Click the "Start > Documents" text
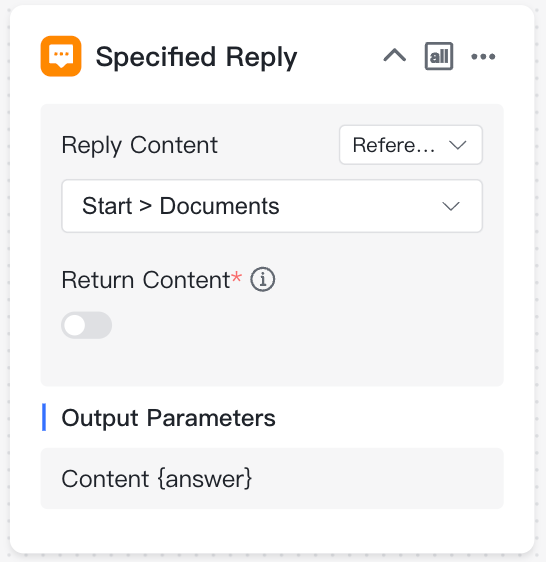This screenshot has height=562, width=546. (x=181, y=206)
